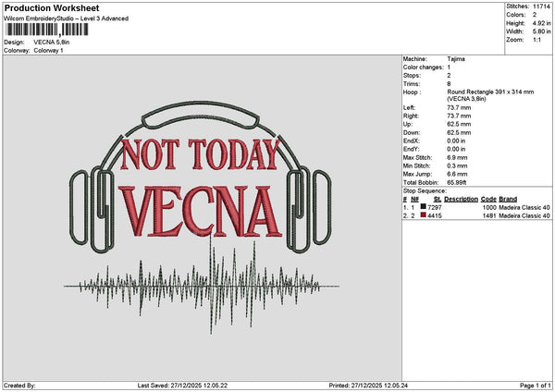The image size is (555, 392).
Task: Select the 'Stop Sequence:' heading
Action: 425,191
